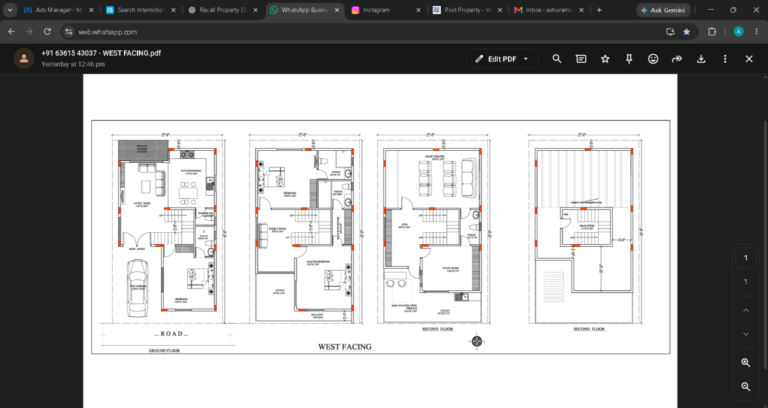Zoom out of the PDF page
Screen dimensions: 768x408
pyautogui.click(x=745, y=386)
